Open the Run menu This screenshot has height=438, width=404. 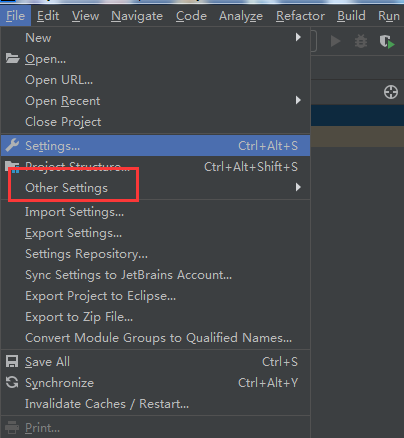coord(389,16)
